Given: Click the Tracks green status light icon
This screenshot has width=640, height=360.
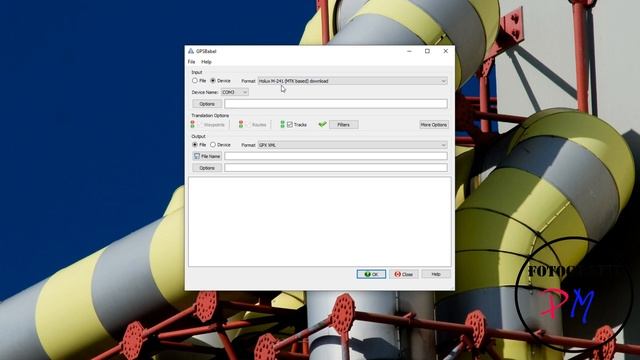Looking at the screenshot, I should 282,124.
